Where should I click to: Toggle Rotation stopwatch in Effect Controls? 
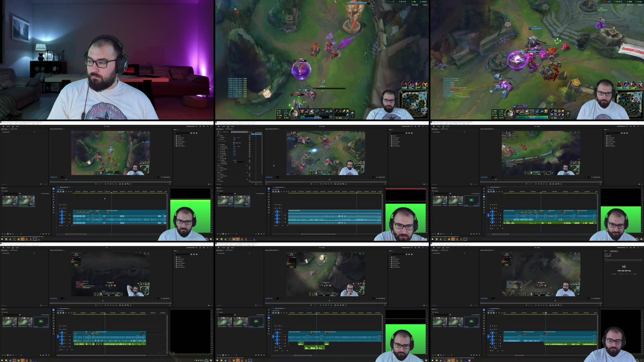(220, 144)
